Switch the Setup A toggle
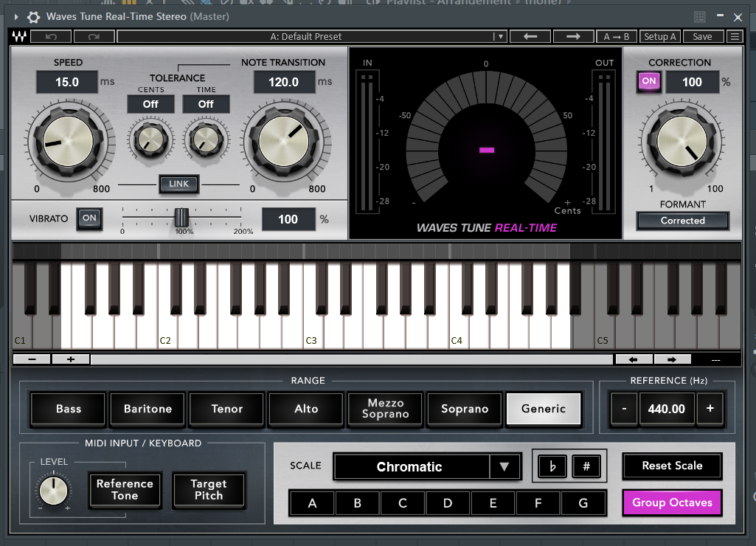The width and height of the screenshot is (756, 546). point(659,37)
